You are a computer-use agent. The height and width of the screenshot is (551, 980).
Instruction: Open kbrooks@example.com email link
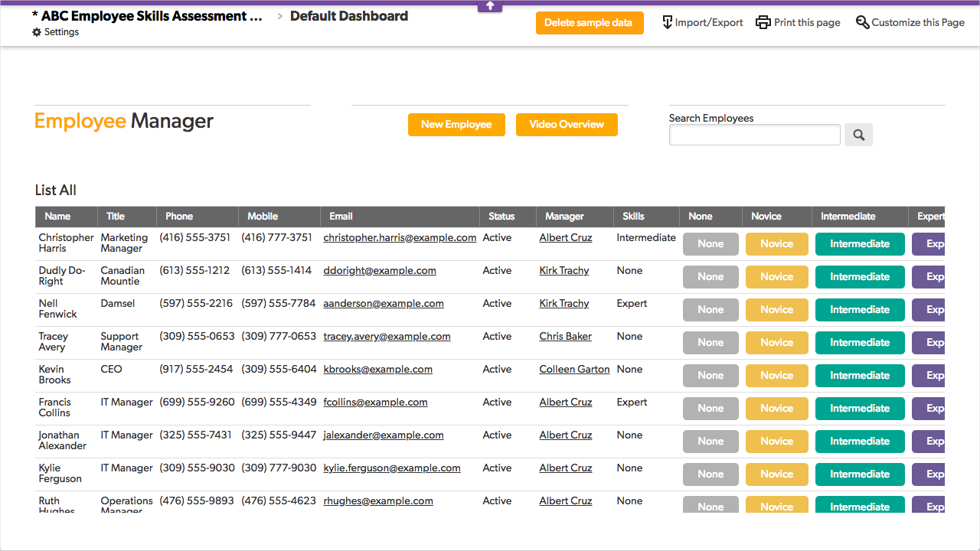377,370
